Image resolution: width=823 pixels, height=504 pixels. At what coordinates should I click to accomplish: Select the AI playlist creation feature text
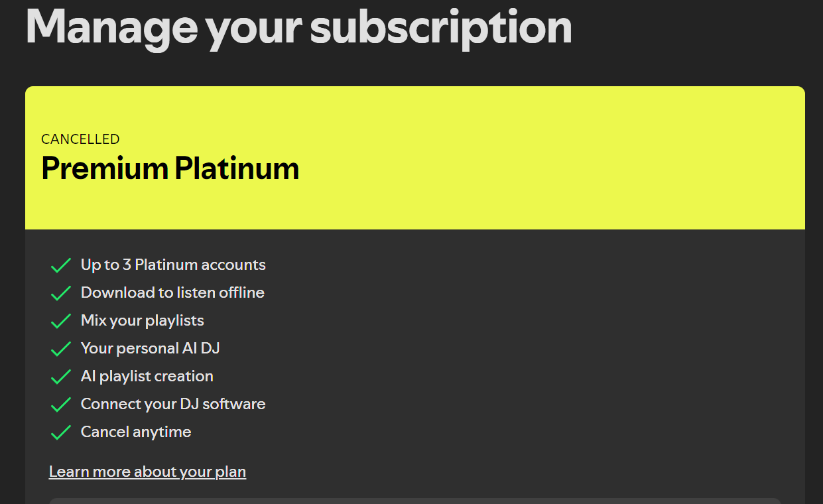[147, 376]
